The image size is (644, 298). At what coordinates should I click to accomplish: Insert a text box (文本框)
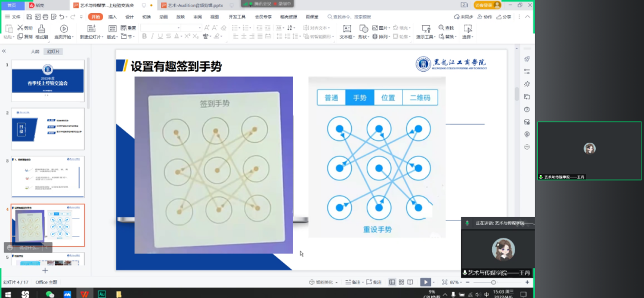(346, 32)
